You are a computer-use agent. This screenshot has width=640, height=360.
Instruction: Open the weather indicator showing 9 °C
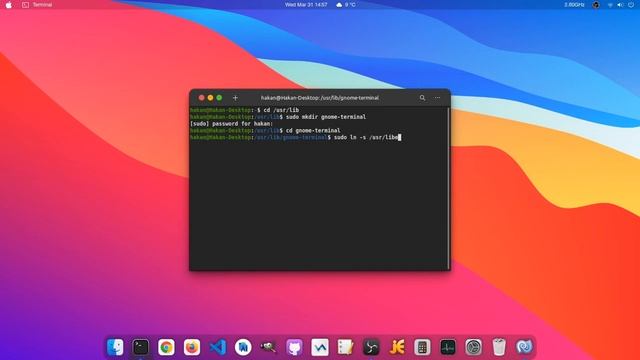346,5
